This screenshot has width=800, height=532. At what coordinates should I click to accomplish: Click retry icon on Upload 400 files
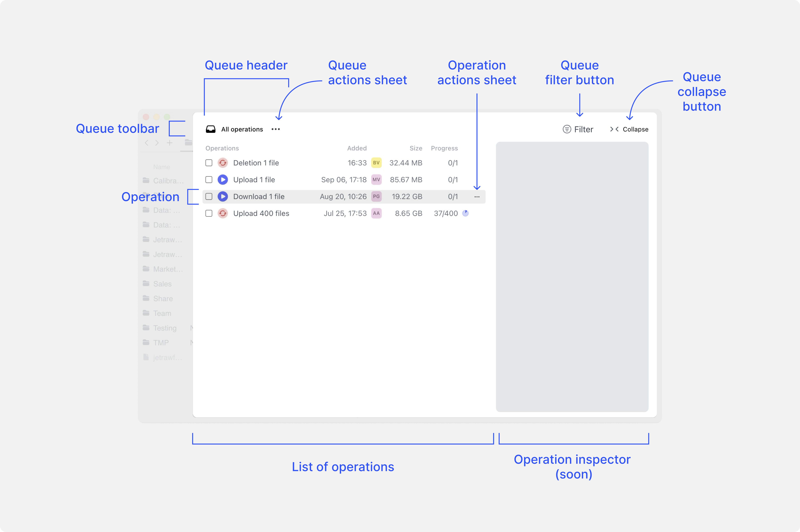click(223, 213)
